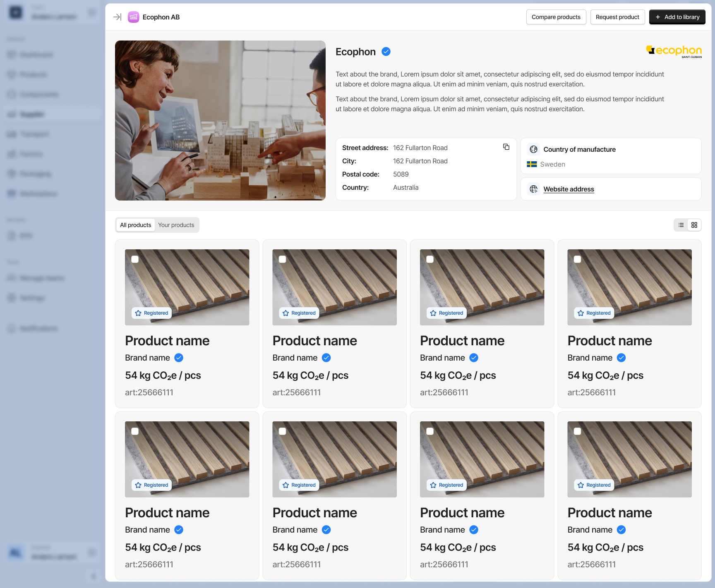Tick the checkbox on the top row's second product card
The image size is (715, 588).
click(283, 259)
